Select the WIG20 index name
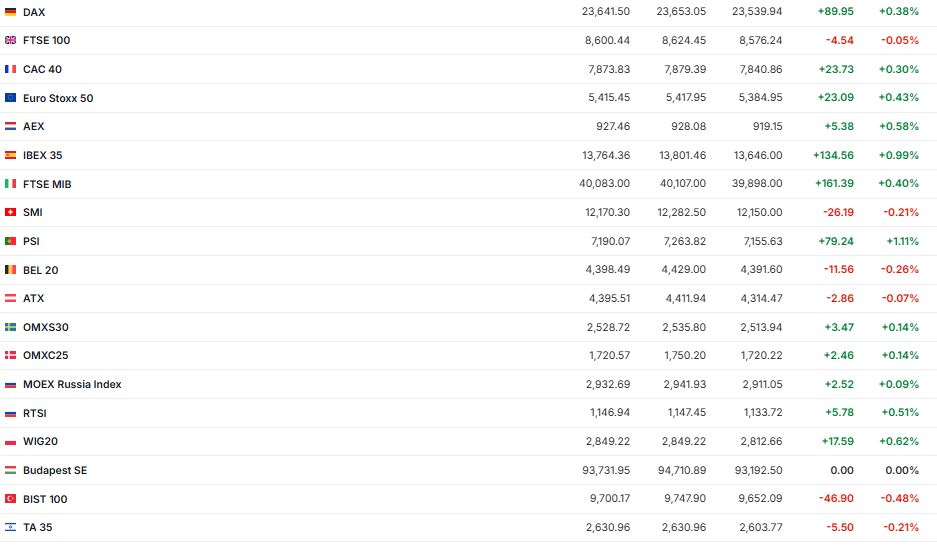Image resolution: width=937 pixels, height=547 pixels. point(39,441)
